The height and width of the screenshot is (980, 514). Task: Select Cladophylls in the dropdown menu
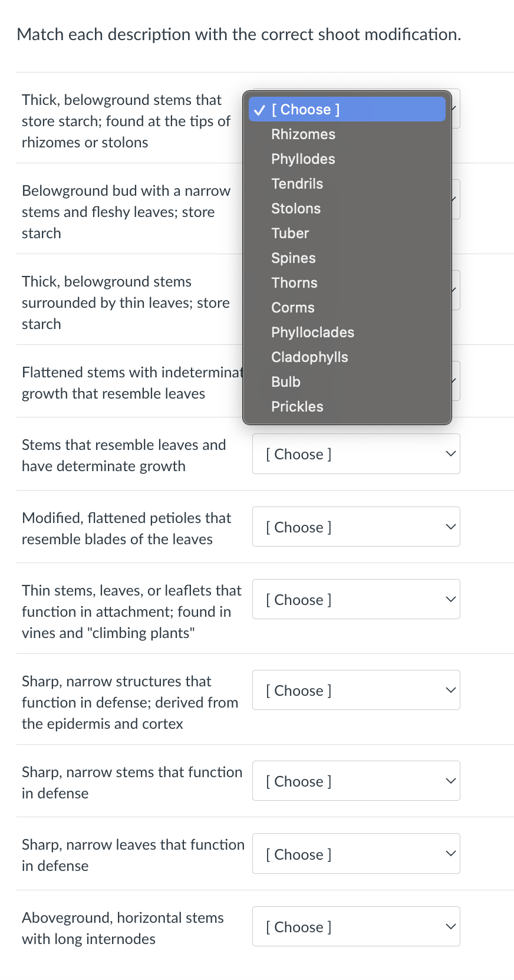(347, 357)
